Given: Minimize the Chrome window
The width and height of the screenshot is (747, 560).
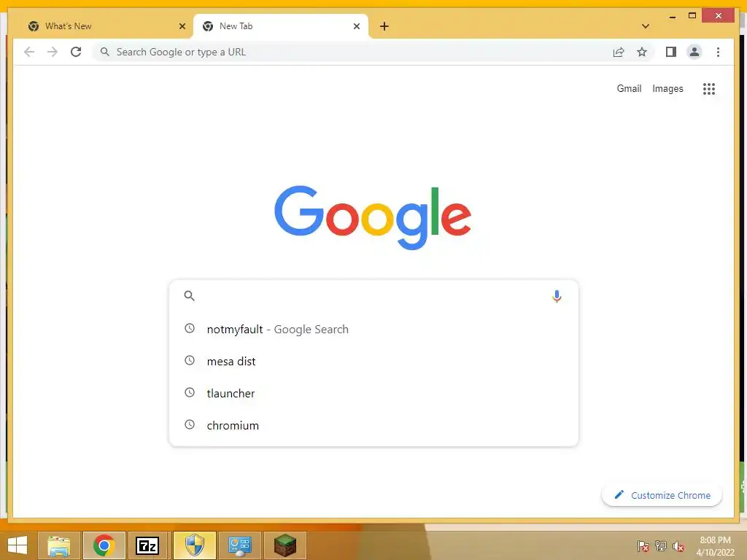Looking at the screenshot, I should [x=672, y=16].
